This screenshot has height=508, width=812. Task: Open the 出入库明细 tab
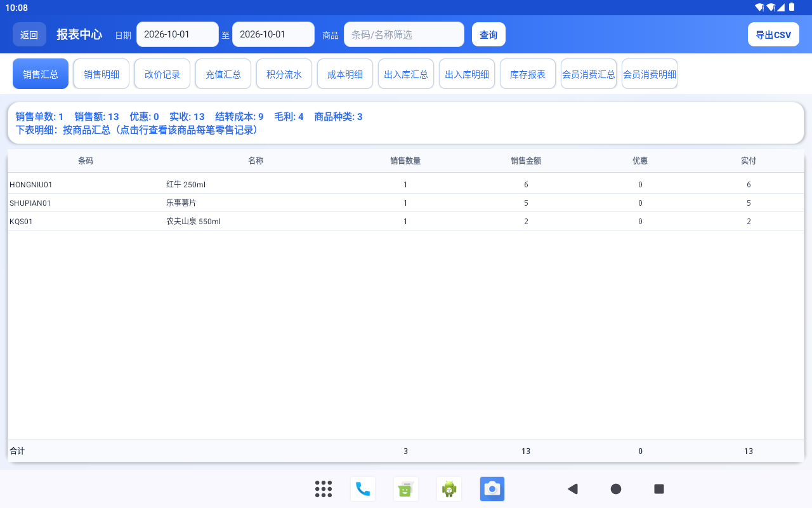pos(467,74)
